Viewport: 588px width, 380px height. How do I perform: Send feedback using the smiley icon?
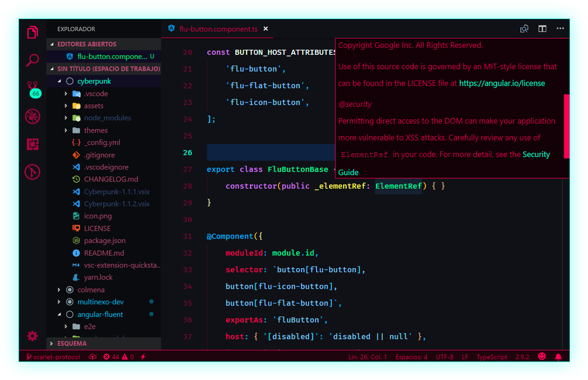(x=542, y=356)
